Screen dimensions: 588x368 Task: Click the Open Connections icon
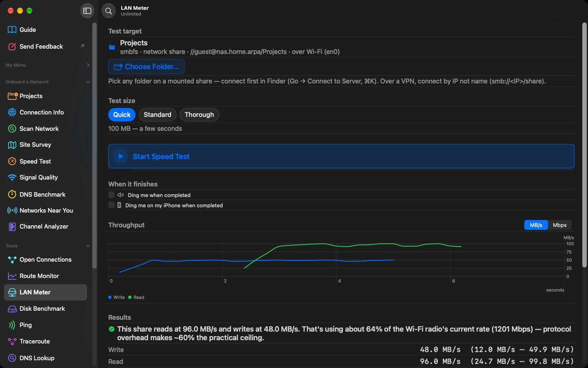point(12,260)
